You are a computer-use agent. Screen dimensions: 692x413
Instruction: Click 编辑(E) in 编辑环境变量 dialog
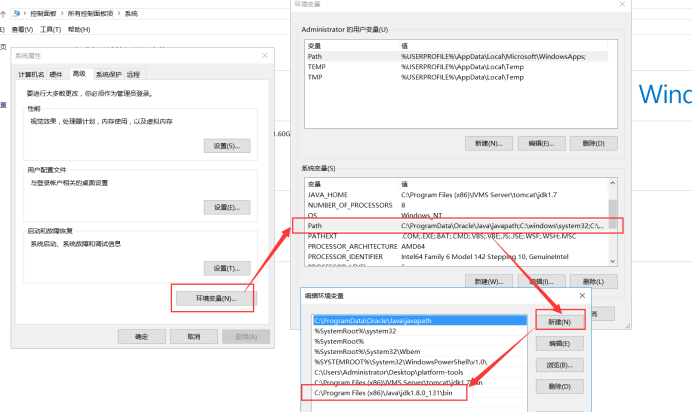560,344
